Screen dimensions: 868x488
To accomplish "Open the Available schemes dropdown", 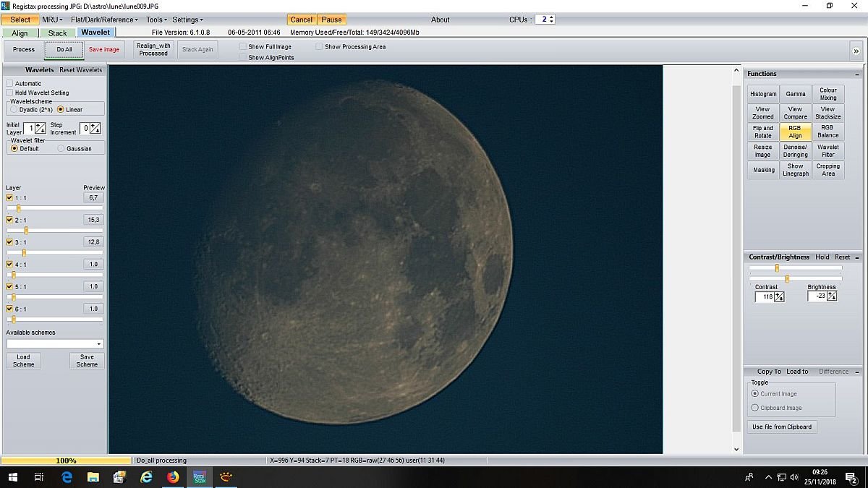I will (55, 344).
